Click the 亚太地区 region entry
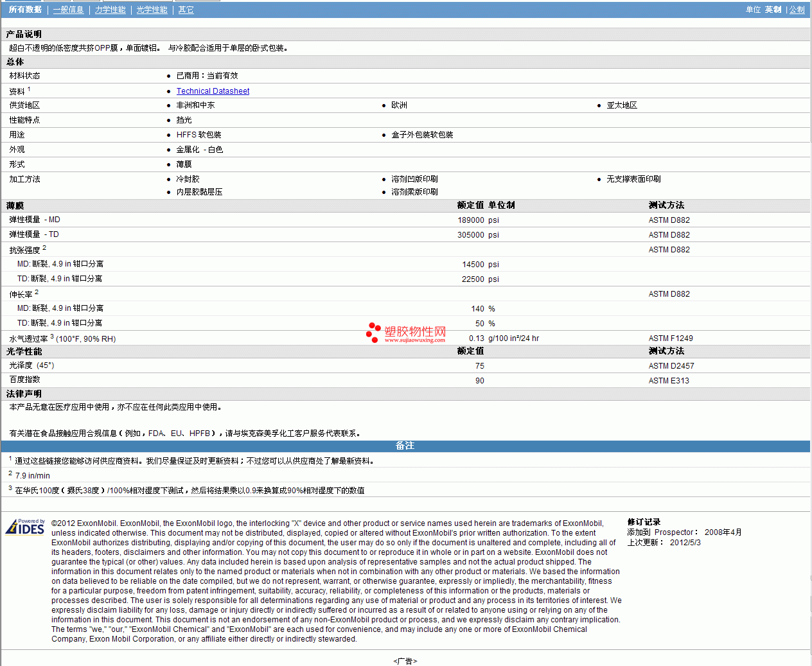 click(x=622, y=105)
